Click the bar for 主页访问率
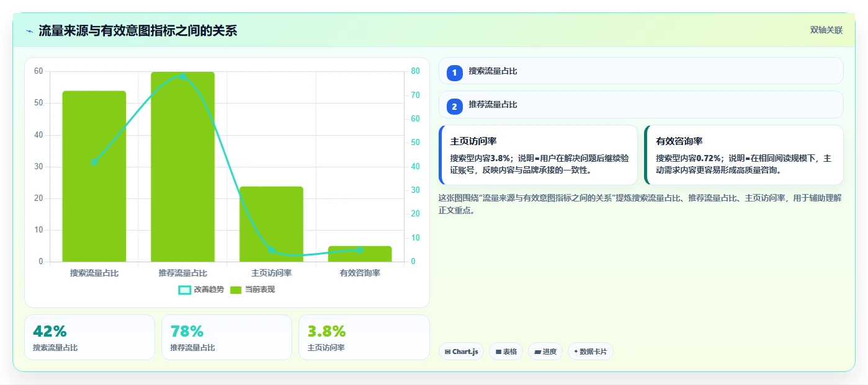The height and width of the screenshot is (385, 868). (x=271, y=224)
